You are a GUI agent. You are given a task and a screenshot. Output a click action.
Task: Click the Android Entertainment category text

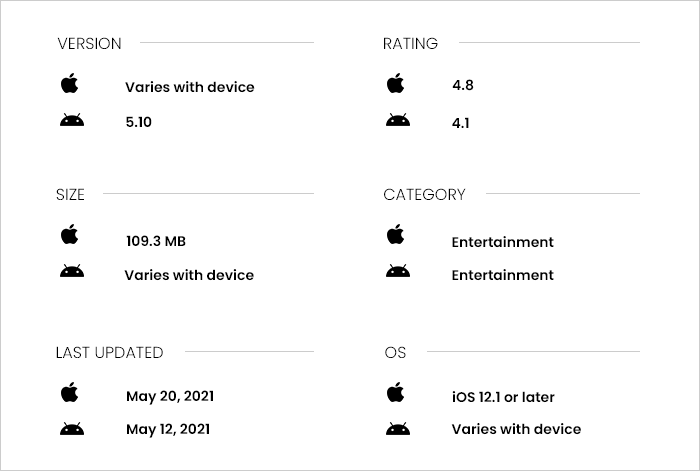(503, 275)
